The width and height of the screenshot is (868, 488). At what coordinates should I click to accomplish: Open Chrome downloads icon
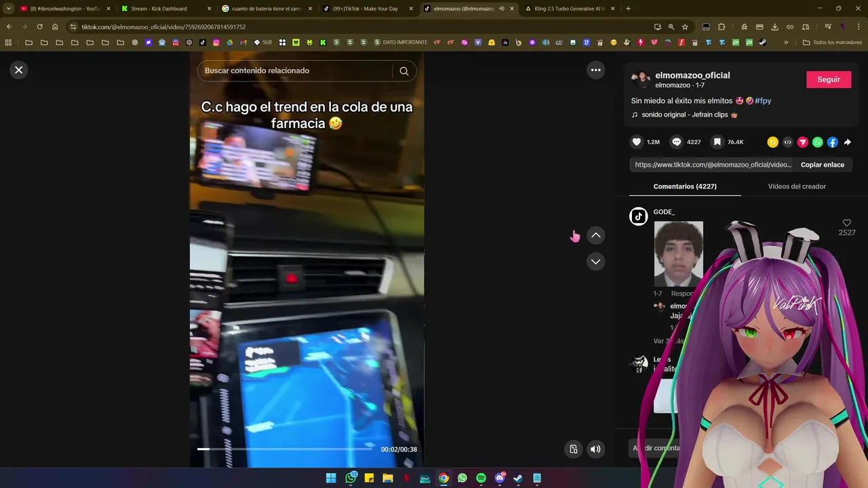pos(775,26)
